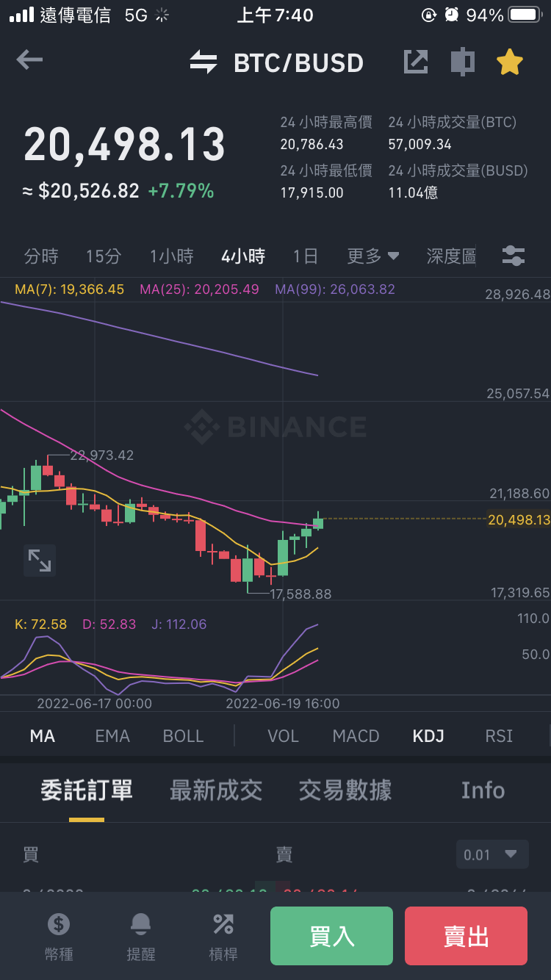
Task: Open the 0.01 price precision dropdown
Action: pyautogui.click(x=492, y=854)
